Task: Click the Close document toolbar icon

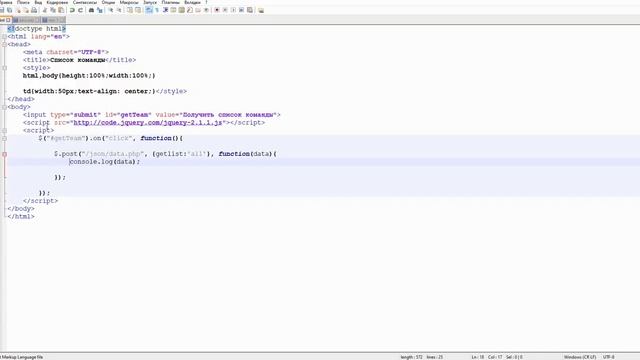Action: (18, 10)
